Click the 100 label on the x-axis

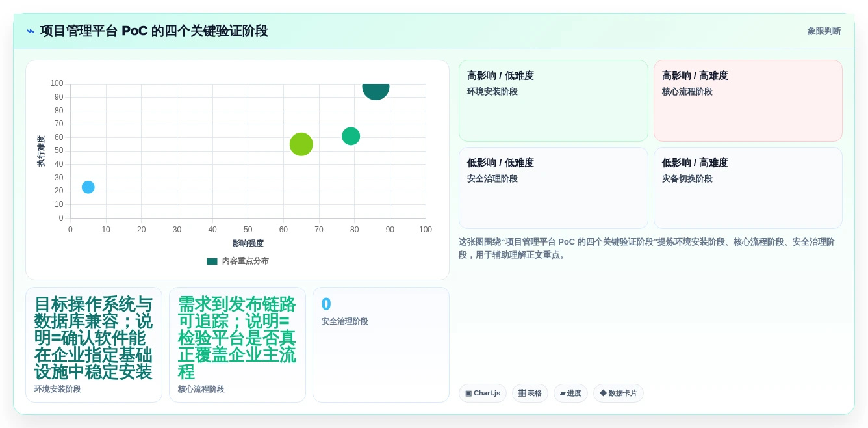426,230
